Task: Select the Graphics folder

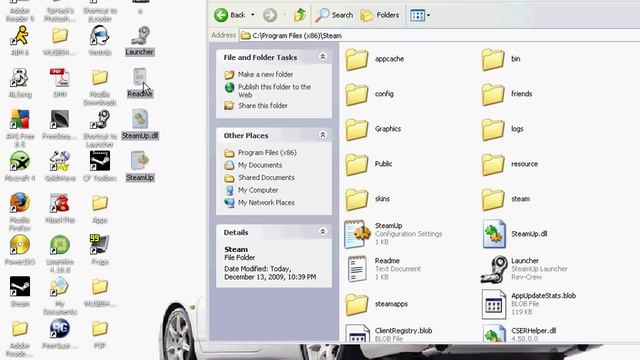Action: click(373, 129)
